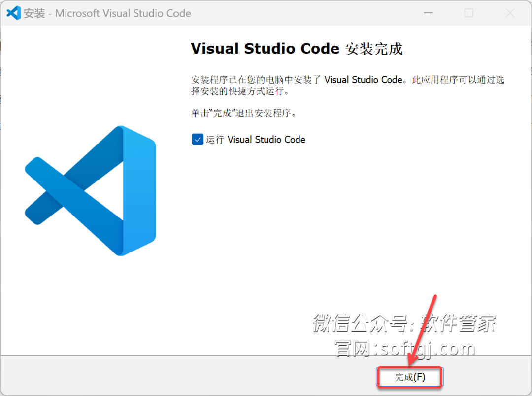The height and width of the screenshot is (396, 532).
Task: Click the heading Visual Studio Code 安装完成
Action: click(297, 49)
